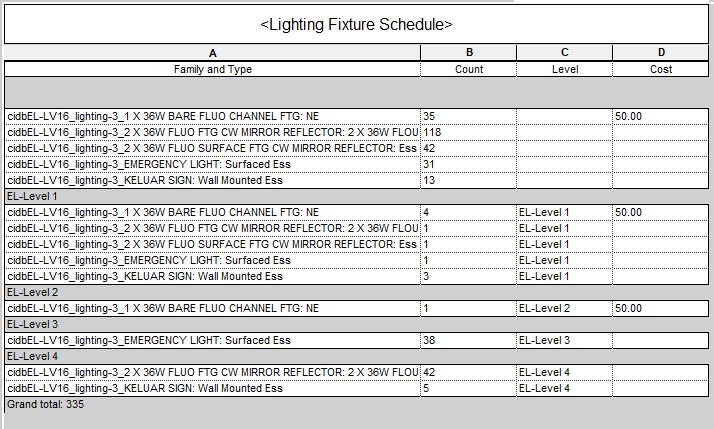Click the Family and Type header cell

212,69
